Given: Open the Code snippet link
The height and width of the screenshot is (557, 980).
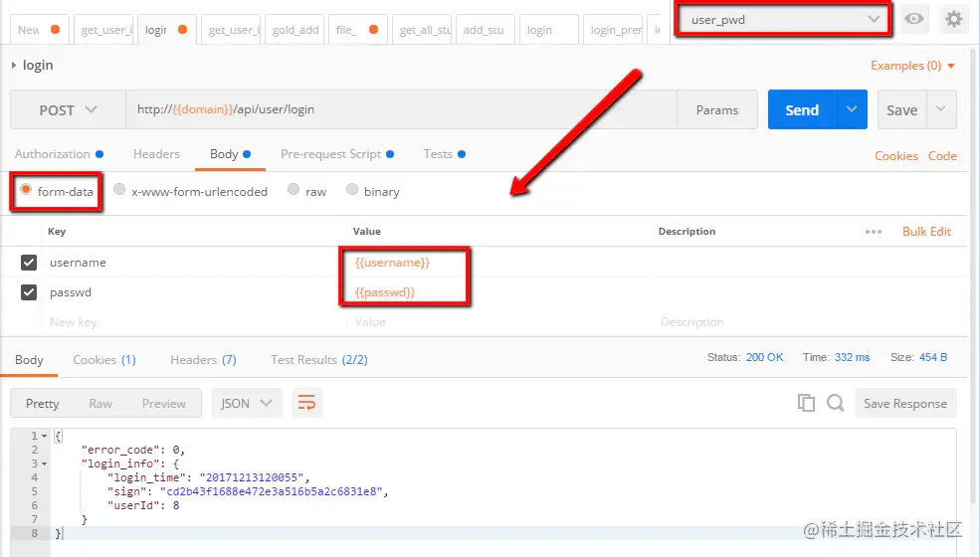Looking at the screenshot, I should tap(942, 155).
